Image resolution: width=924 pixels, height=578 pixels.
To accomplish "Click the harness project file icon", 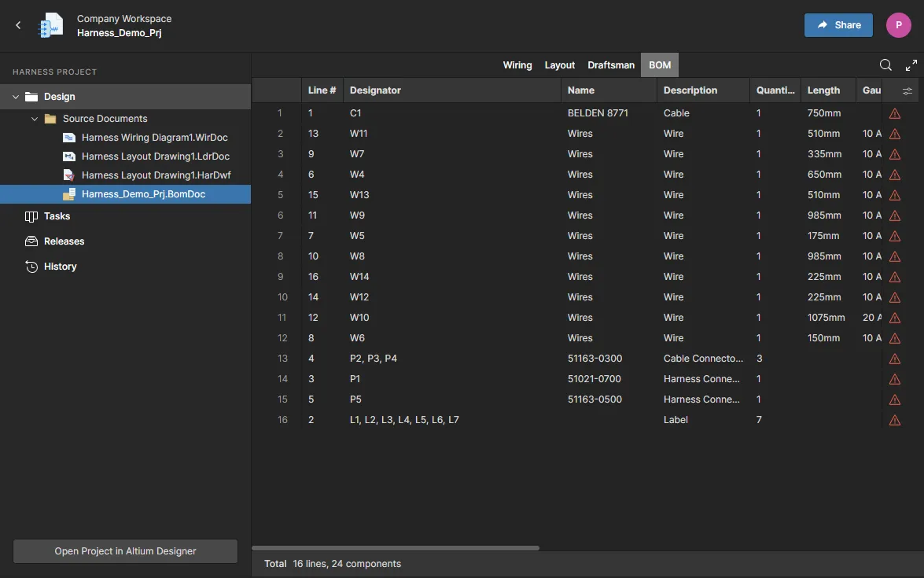I will (x=51, y=25).
